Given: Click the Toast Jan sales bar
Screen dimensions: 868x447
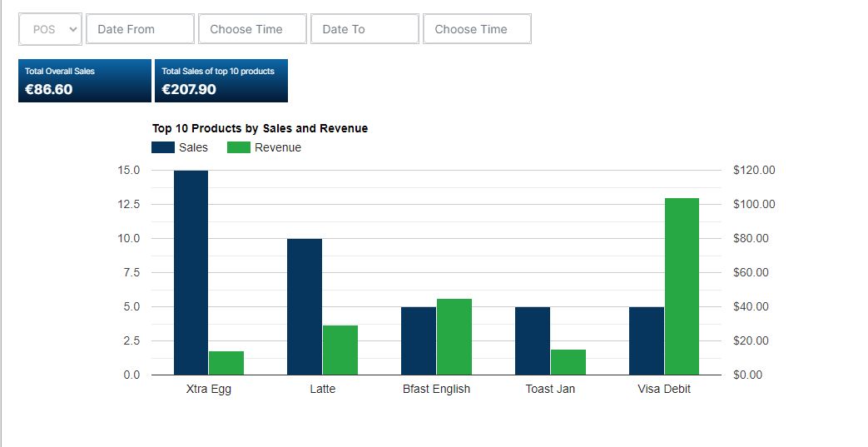Looking at the screenshot, I should (x=533, y=340).
